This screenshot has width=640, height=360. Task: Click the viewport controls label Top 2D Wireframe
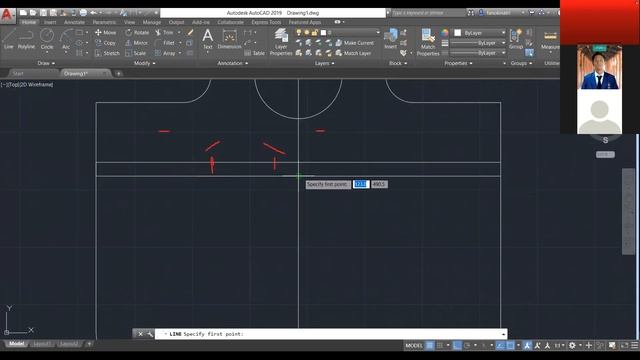point(27,84)
